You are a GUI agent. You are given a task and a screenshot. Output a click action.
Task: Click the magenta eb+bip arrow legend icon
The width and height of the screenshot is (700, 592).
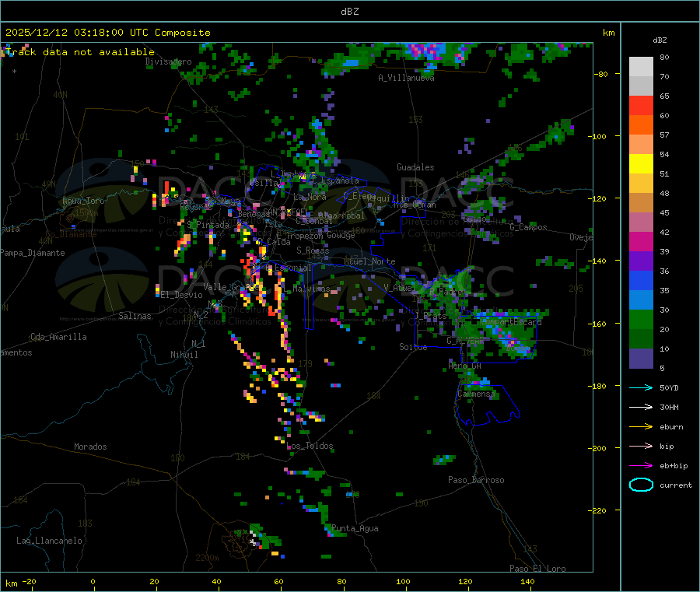point(641,465)
